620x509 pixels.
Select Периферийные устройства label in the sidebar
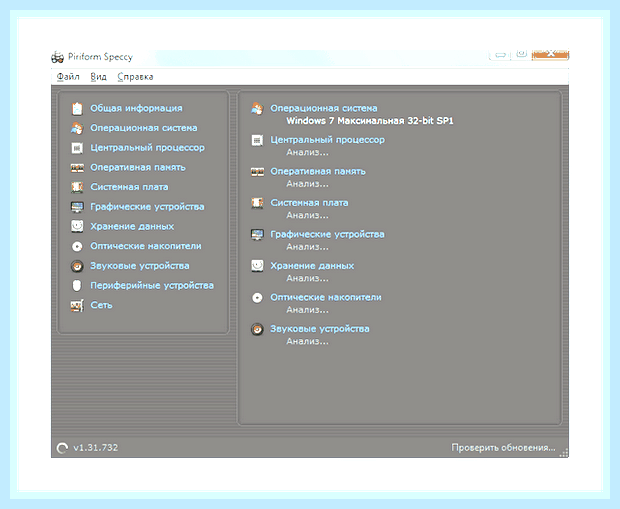tap(152, 286)
